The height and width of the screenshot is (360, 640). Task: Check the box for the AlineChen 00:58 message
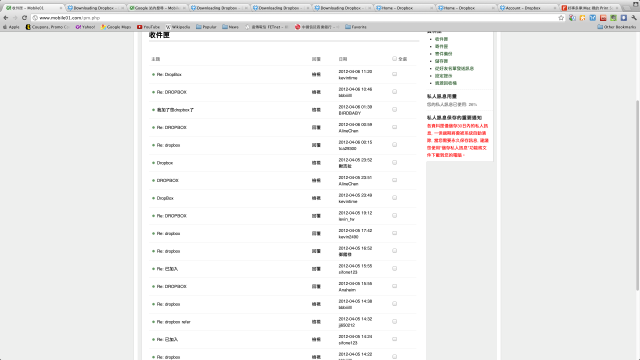pos(394,127)
